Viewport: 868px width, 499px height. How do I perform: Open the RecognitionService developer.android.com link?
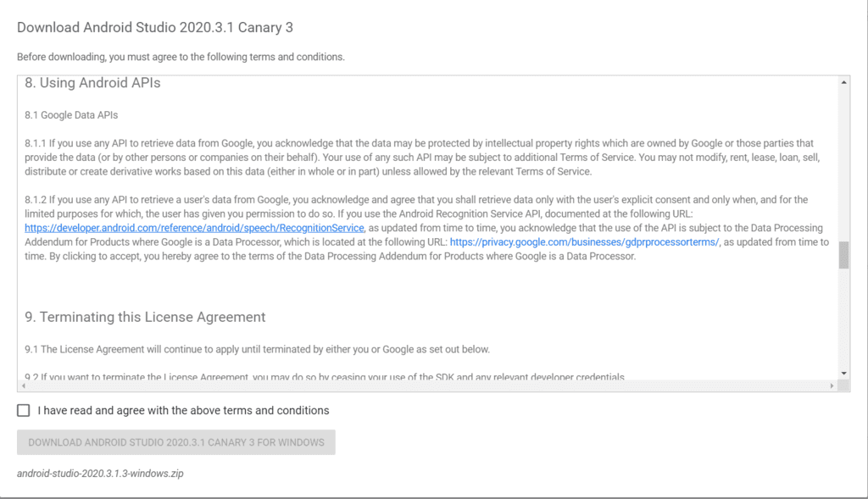(x=194, y=228)
